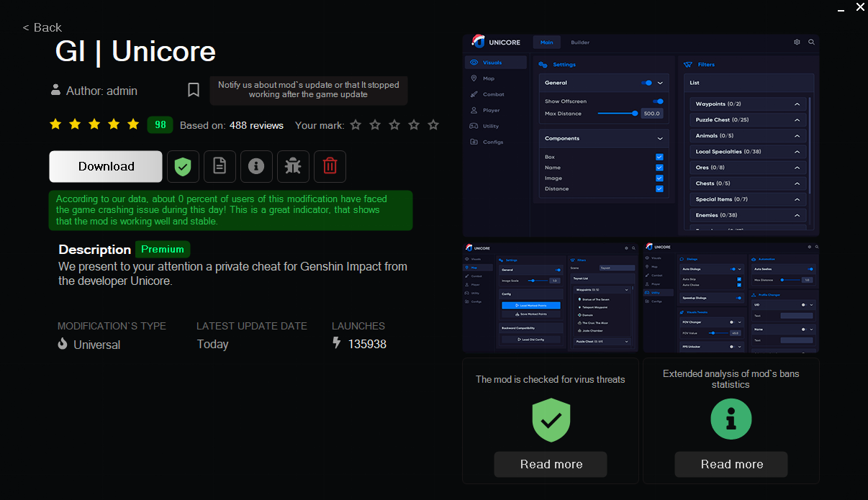The image size is (868, 500).
Task: Click the Author: admin label
Action: coord(101,91)
